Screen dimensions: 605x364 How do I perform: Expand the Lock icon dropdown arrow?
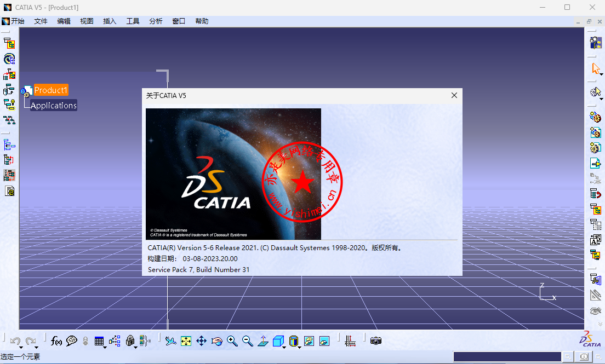135,348
